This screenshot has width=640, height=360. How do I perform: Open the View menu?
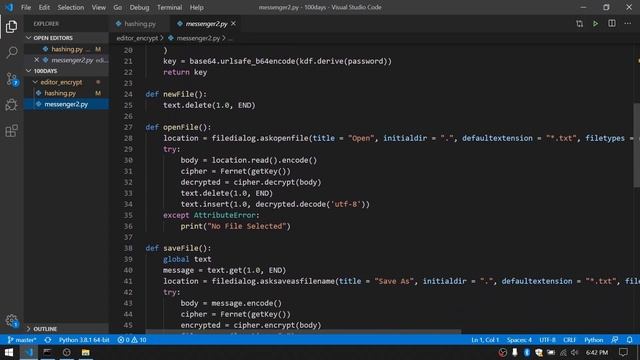pos(98,7)
